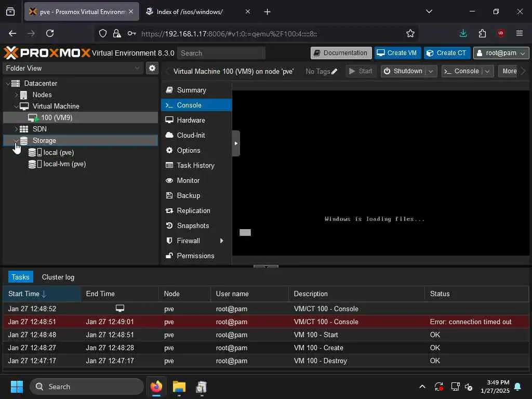532x399 pixels.
Task: Bookmark this page with star icon
Action: tap(410, 33)
